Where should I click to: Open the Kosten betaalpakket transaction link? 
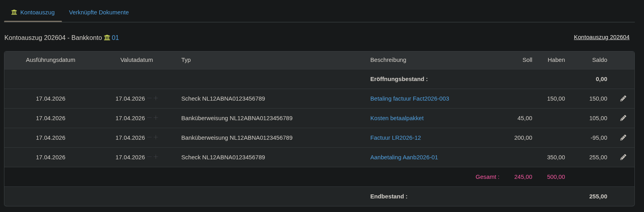click(397, 118)
